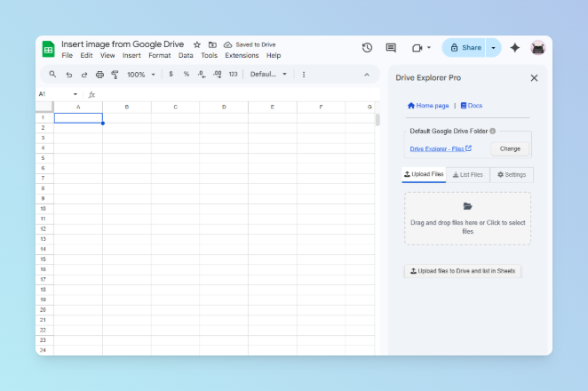Star the document title
588x391 pixels.
(197, 44)
